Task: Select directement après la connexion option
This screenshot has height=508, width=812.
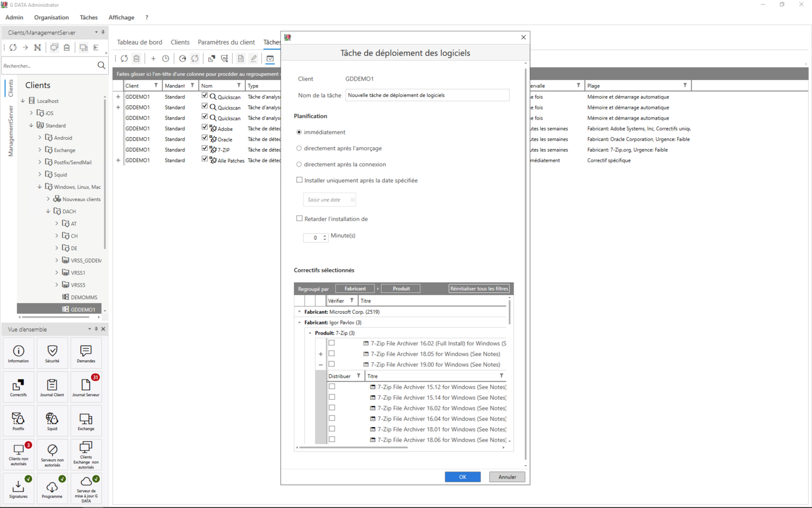Action: (299, 164)
